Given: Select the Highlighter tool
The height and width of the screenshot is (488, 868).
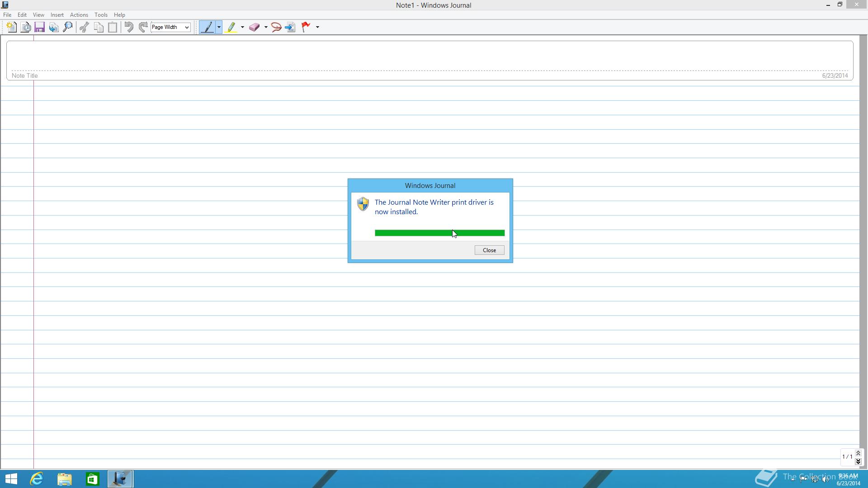Looking at the screenshot, I should 231,27.
